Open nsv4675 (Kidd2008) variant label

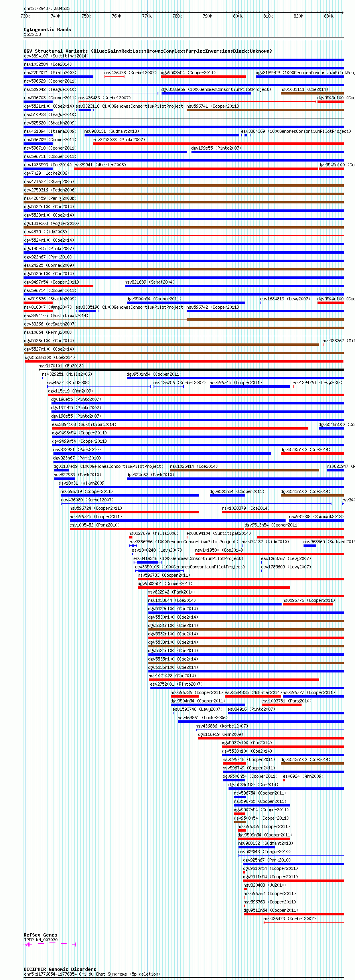(x=45, y=232)
